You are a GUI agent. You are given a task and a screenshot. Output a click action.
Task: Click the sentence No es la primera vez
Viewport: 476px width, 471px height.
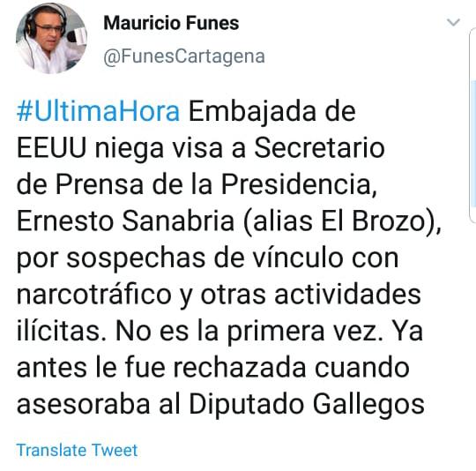click(x=247, y=332)
